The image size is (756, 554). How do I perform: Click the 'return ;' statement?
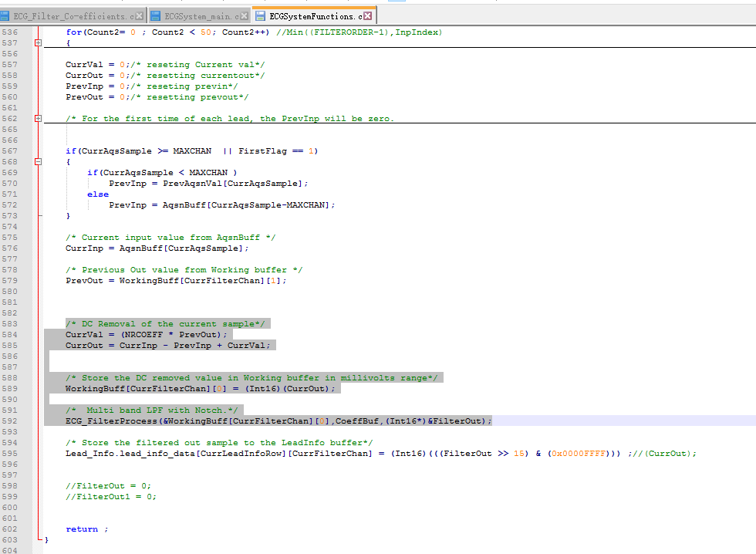click(87, 529)
